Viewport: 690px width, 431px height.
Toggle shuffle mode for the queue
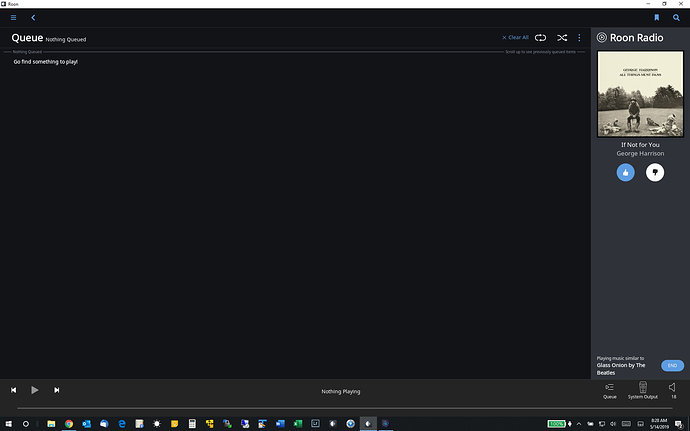point(562,37)
